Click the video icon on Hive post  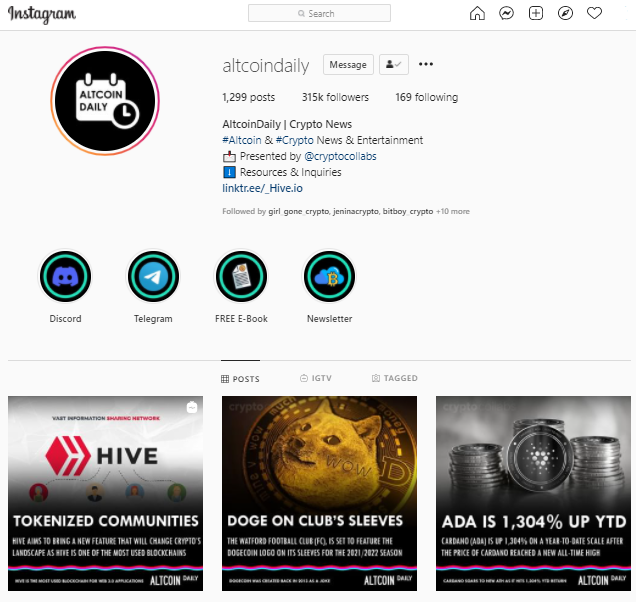point(192,407)
